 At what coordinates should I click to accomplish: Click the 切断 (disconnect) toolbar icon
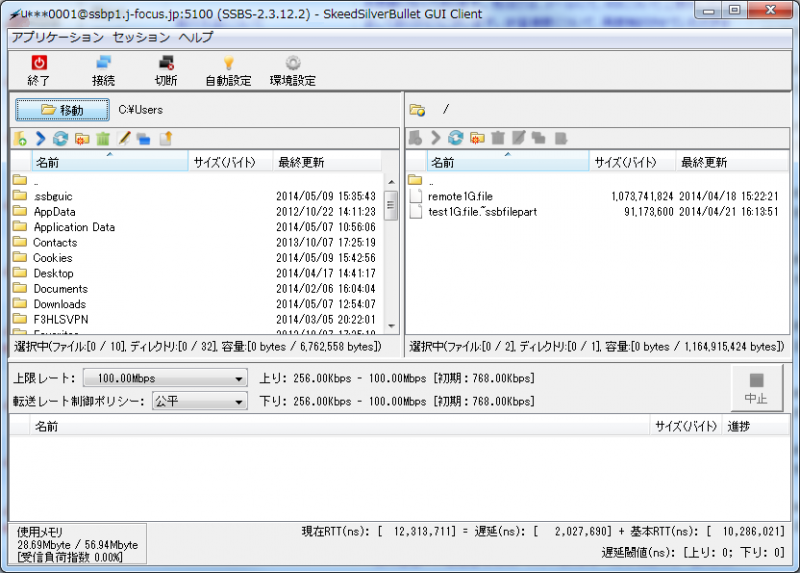tap(166, 64)
